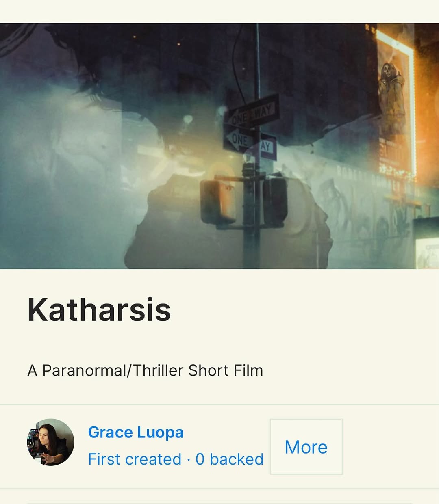Open Grace Luopa's creator profile link
Screen dimensions: 439x504
136,433
